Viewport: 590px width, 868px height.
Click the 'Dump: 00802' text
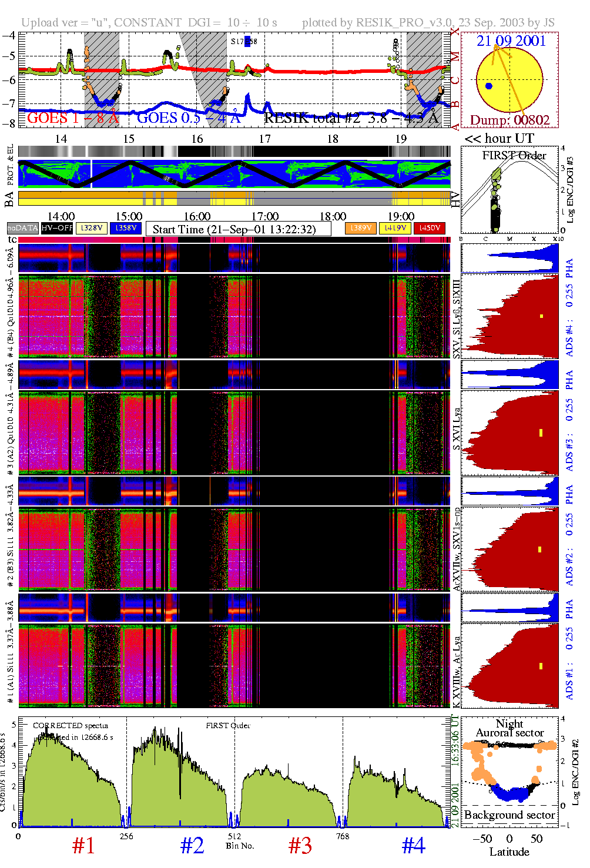[509, 120]
